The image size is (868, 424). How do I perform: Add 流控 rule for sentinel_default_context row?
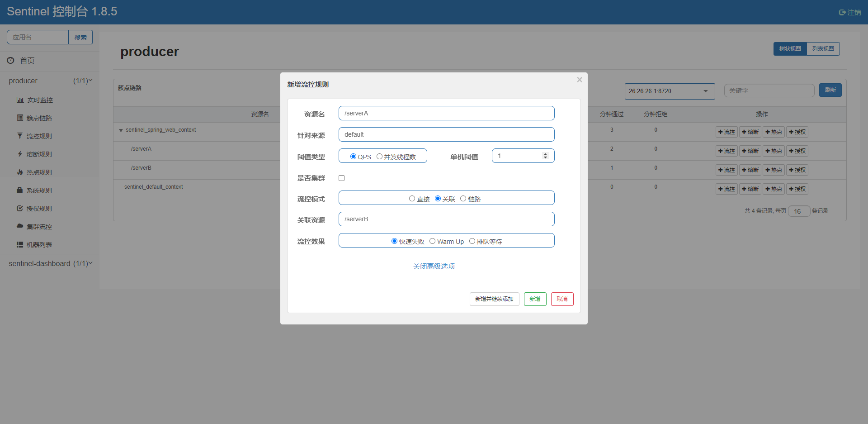click(x=726, y=189)
